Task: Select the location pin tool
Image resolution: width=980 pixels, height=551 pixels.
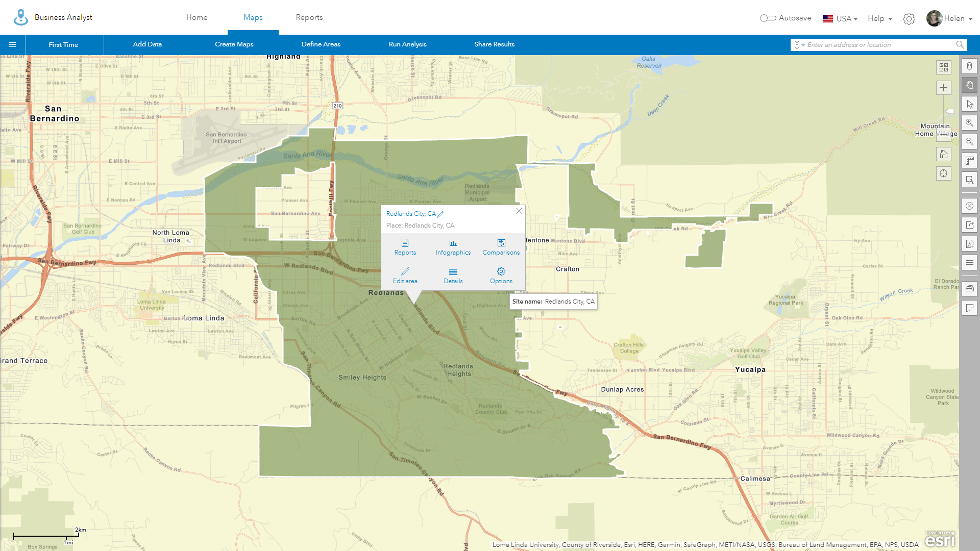Action: 969,66
